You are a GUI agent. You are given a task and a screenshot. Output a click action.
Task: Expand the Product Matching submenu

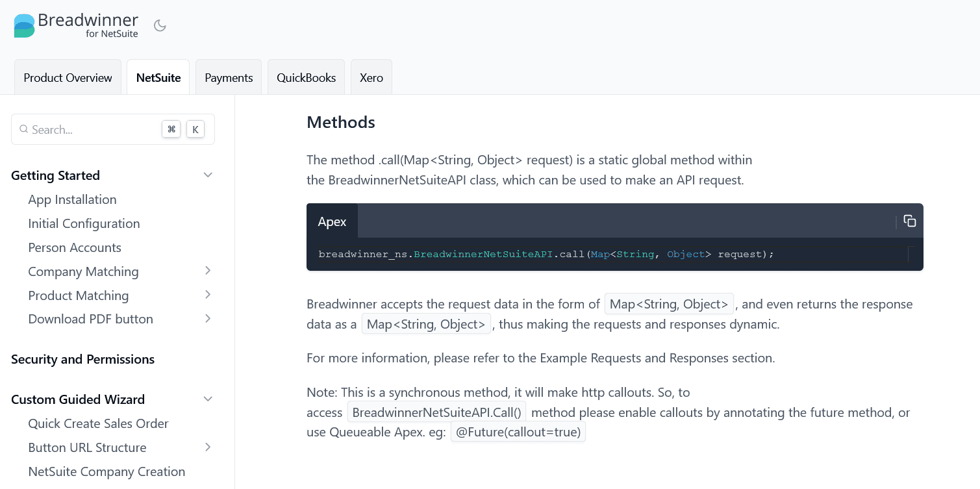[x=208, y=295]
